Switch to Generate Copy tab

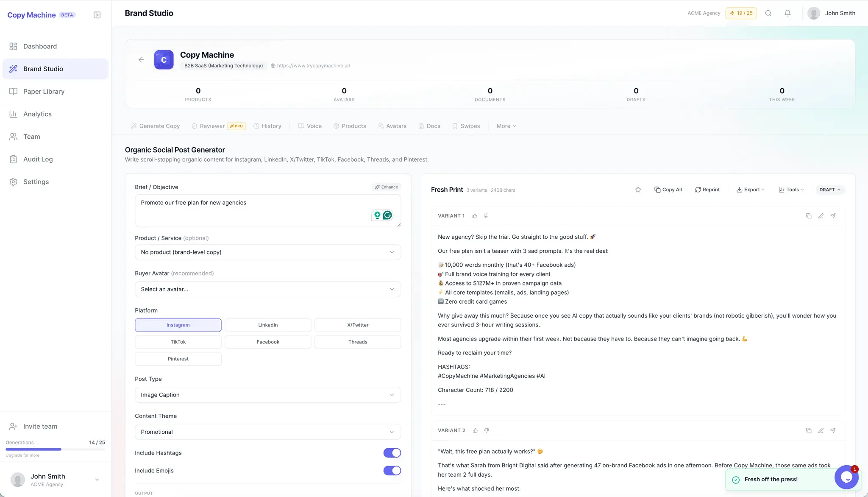click(x=155, y=126)
